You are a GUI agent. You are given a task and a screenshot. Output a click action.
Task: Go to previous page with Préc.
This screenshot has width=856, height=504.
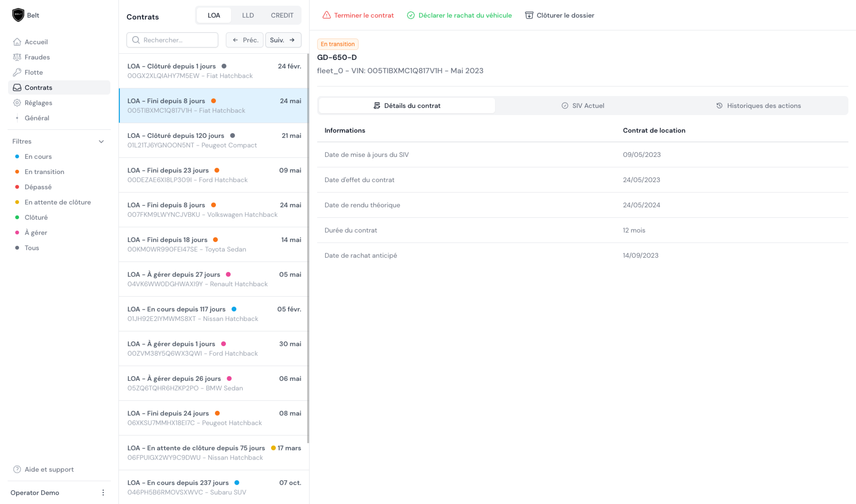(x=245, y=40)
